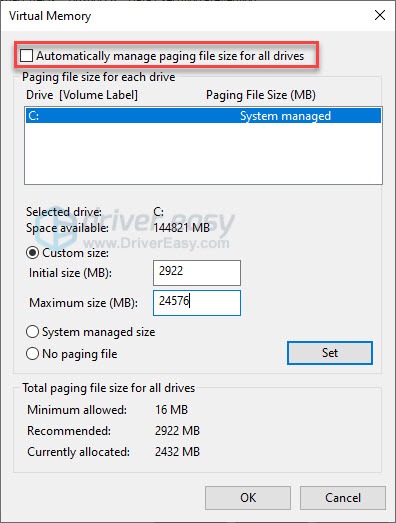The height and width of the screenshot is (523, 396).
Task: Choose System managed size option
Action: click(x=32, y=332)
